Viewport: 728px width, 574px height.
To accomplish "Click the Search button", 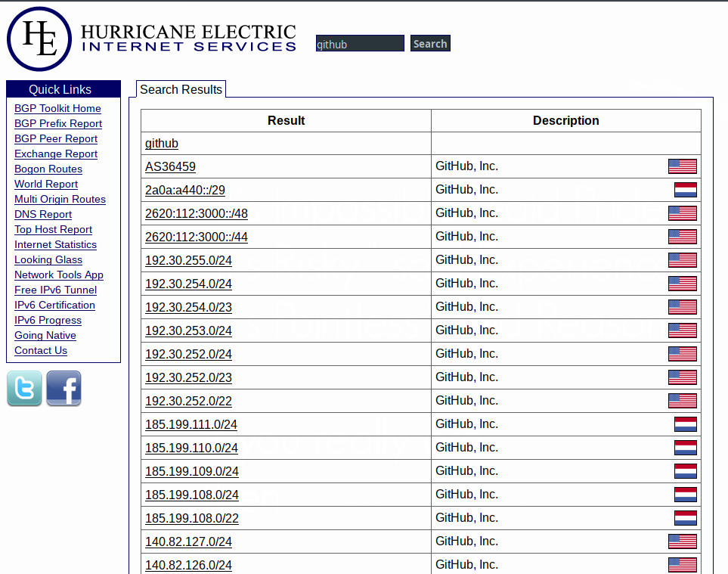I will [430, 44].
